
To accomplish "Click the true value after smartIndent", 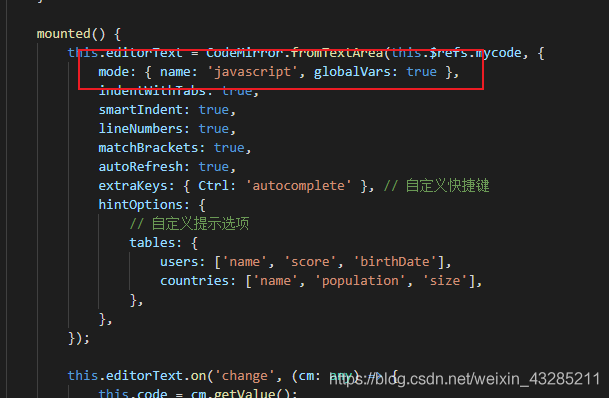I will click(x=214, y=110).
